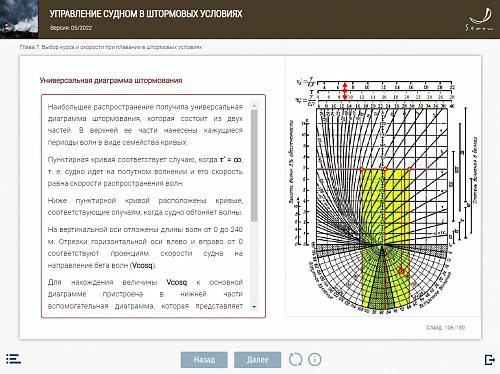Click the heading Универсальная диаграмма штормования
The width and height of the screenshot is (500, 374).
tap(111, 80)
